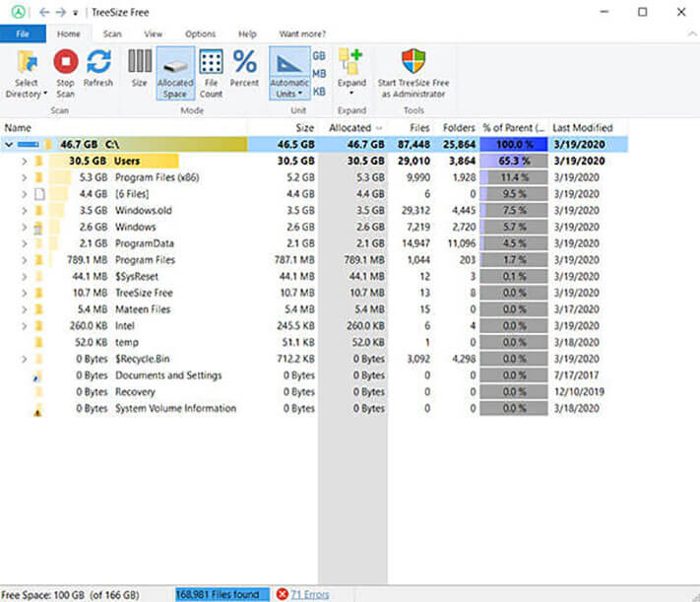Expand the [6 Files] entry

pos(24,194)
